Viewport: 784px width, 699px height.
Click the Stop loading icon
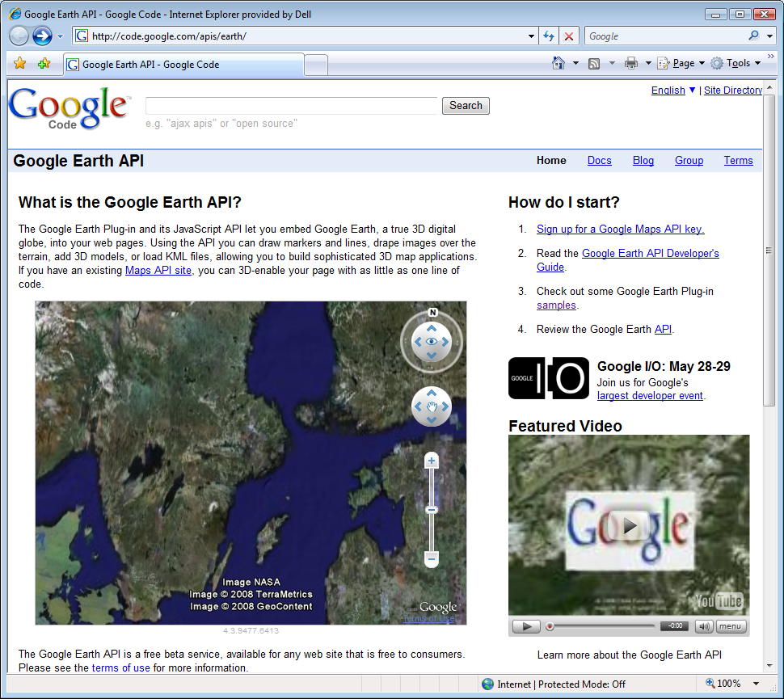(x=569, y=36)
